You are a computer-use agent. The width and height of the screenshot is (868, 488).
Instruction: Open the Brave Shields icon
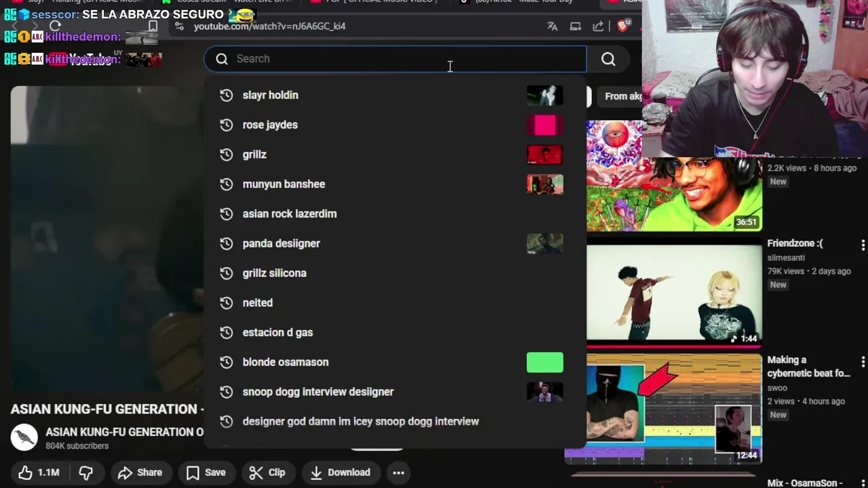(x=623, y=26)
